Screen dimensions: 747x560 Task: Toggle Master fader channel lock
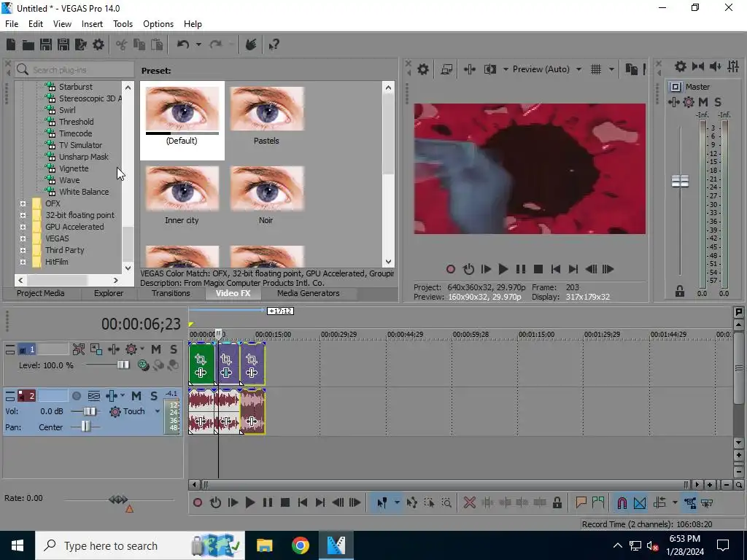click(680, 292)
